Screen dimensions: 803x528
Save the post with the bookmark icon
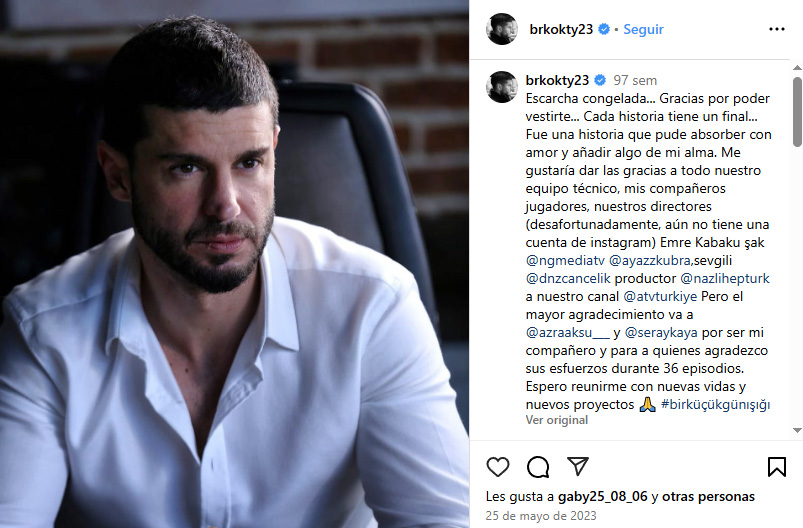(x=776, y=467)
